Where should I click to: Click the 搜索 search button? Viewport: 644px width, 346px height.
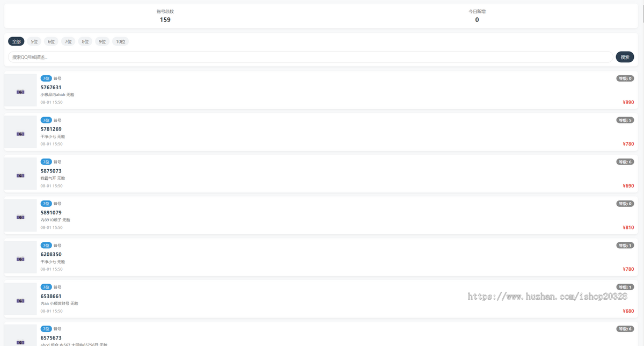tap(625, 57)
